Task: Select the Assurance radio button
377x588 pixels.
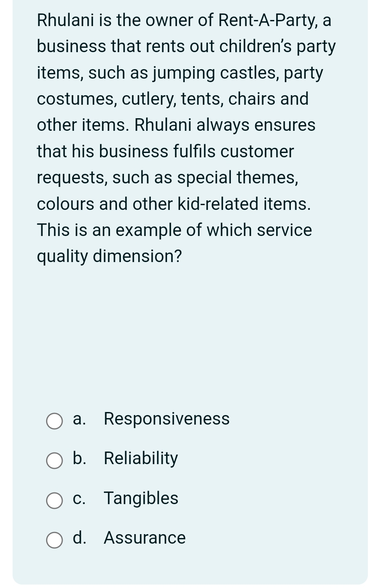Action: [54, 540]
